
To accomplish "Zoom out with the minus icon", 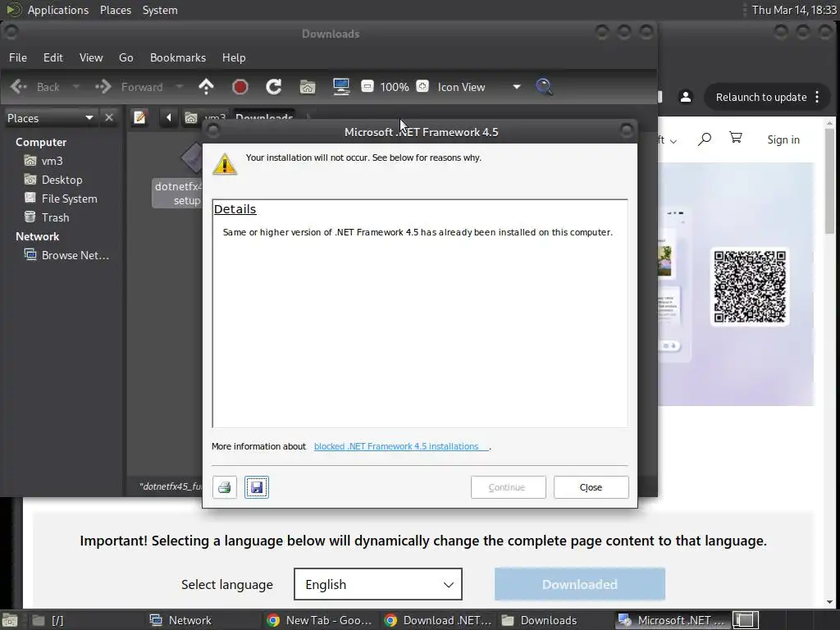I will pyautogui.click(x=367, y=86).
